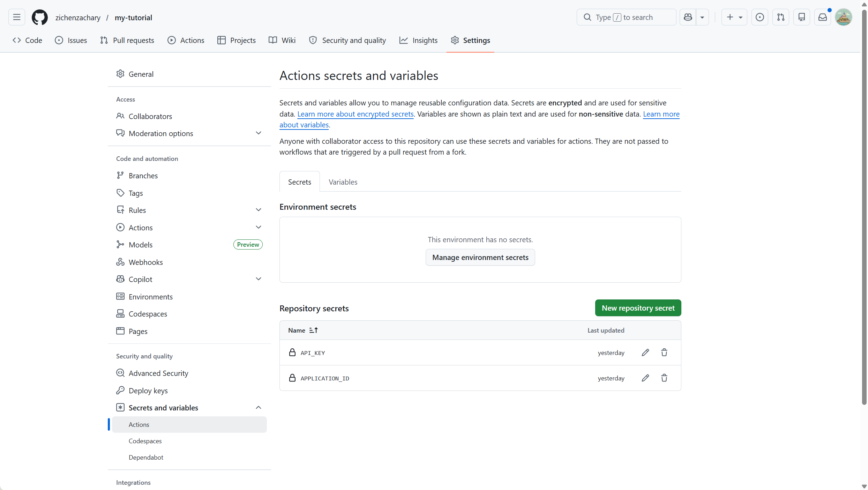The width and height of the screenshot is (868, 490).
Task: Click the Type to search field
Action: click(626, 17)
